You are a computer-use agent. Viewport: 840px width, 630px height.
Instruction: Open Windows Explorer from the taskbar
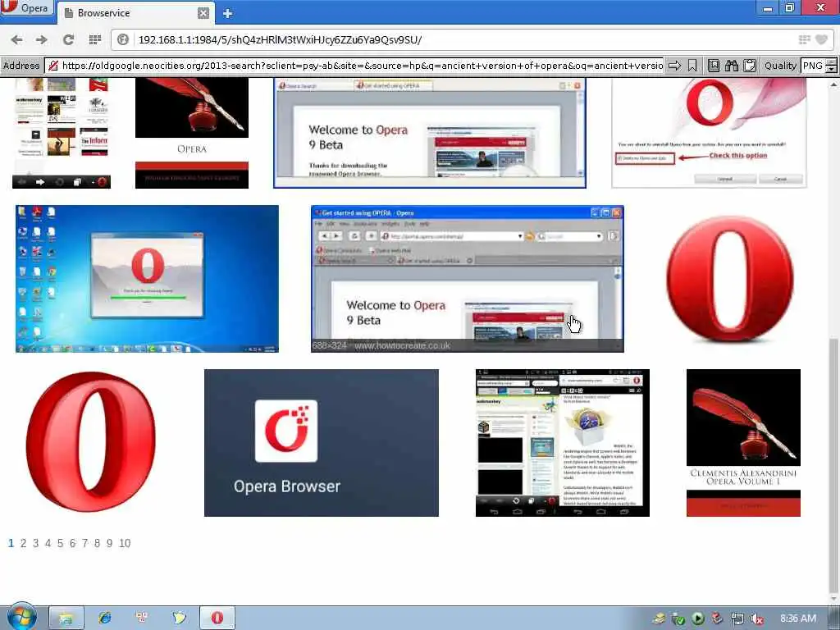[66, 618]
